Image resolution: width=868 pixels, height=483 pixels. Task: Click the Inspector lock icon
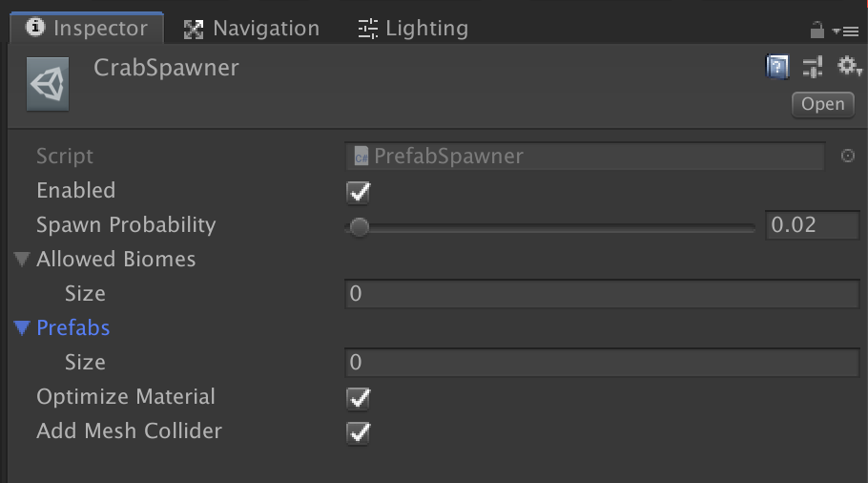coord(816,30)
